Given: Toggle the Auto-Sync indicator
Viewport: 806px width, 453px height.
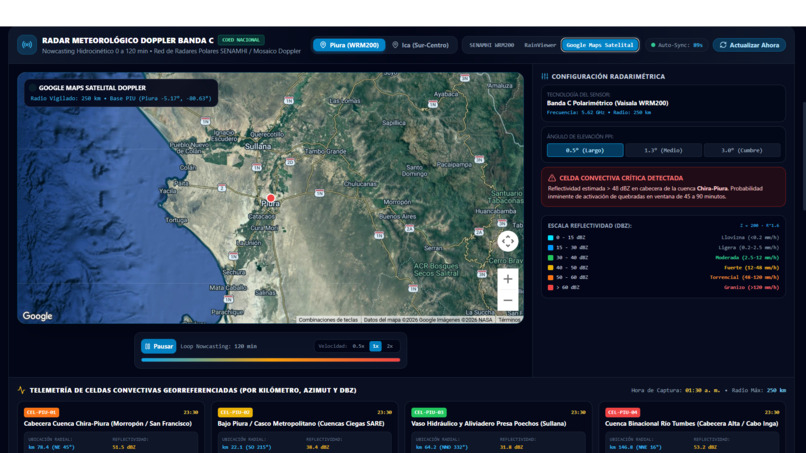Looking at the screenshot, I should point(676,45).
